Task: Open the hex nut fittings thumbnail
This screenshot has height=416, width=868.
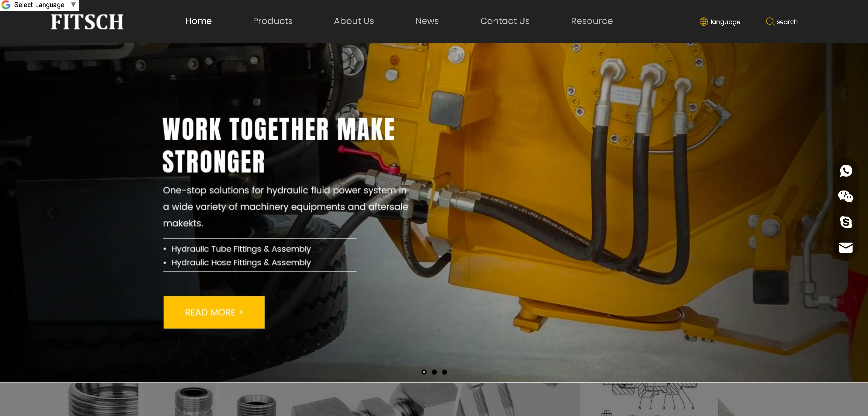Action: (x=375, y=399)
